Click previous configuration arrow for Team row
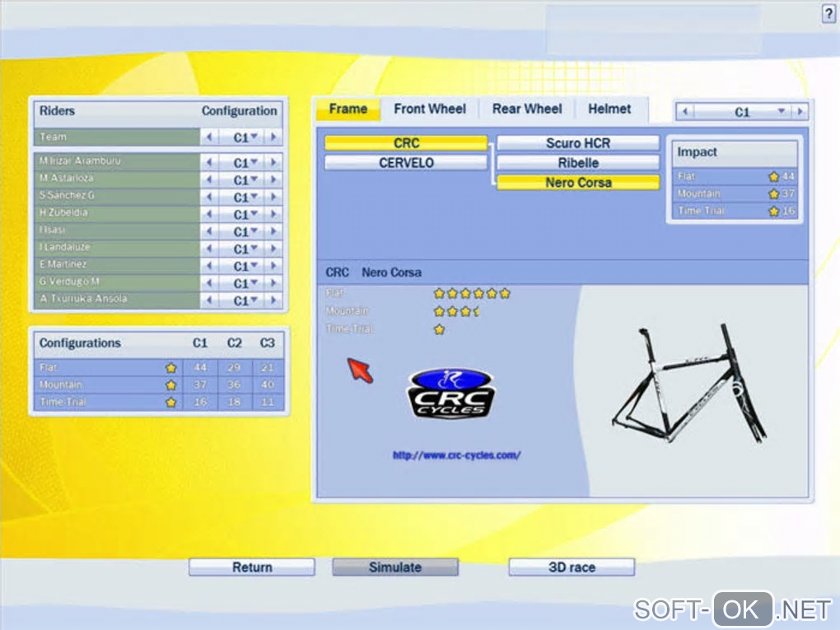This screenshot has width=840, height=630. (209, 138)
